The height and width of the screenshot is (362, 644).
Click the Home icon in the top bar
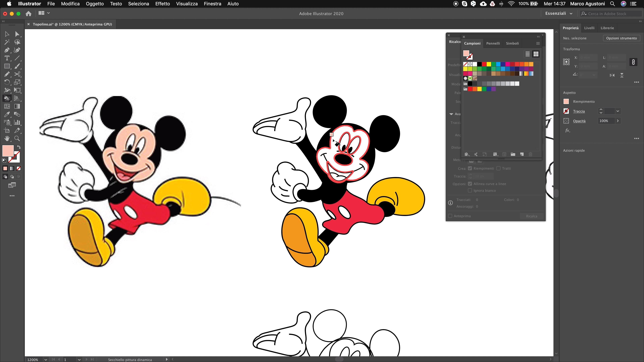point(29,13)
